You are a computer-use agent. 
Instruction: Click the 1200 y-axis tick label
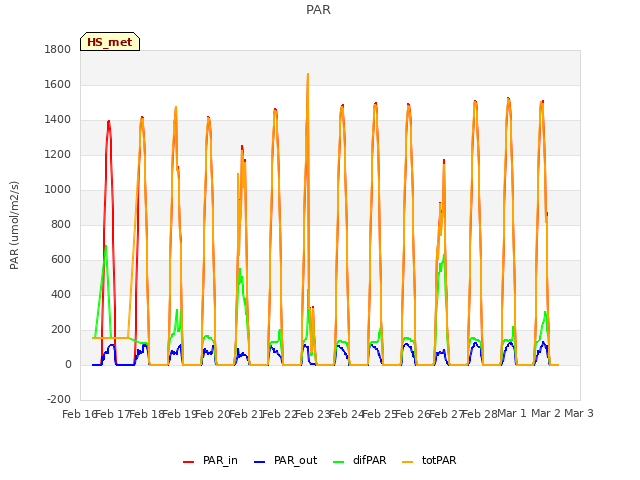pos(58,155)
